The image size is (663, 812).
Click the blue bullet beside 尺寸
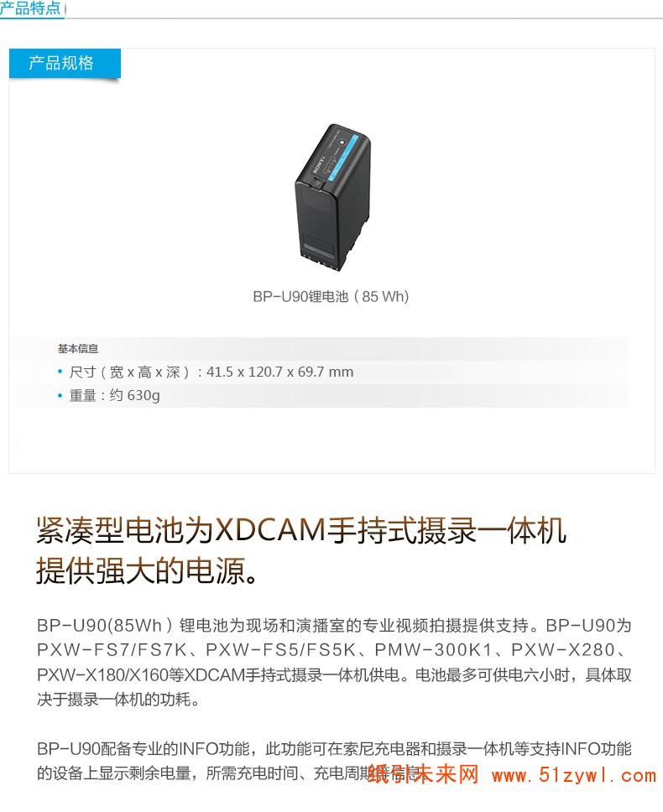pos(60,372)
